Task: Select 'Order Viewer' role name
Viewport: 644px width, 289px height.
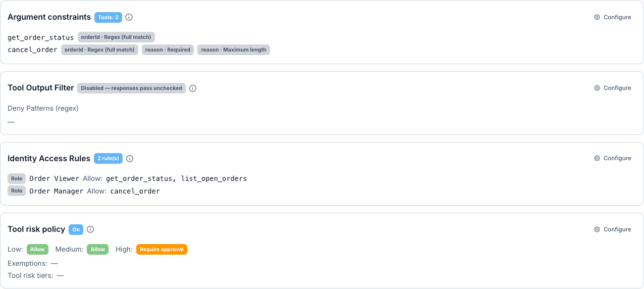Action: point(54,178)
